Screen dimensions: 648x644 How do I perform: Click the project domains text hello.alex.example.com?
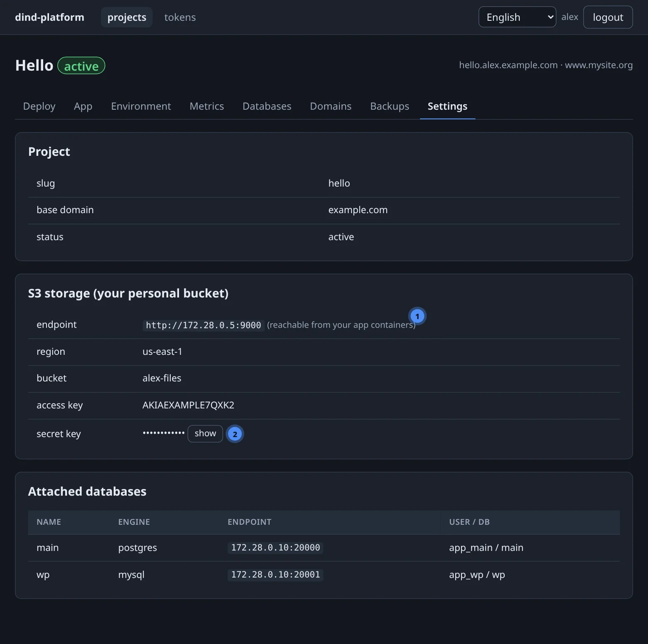tap(508, 65)
